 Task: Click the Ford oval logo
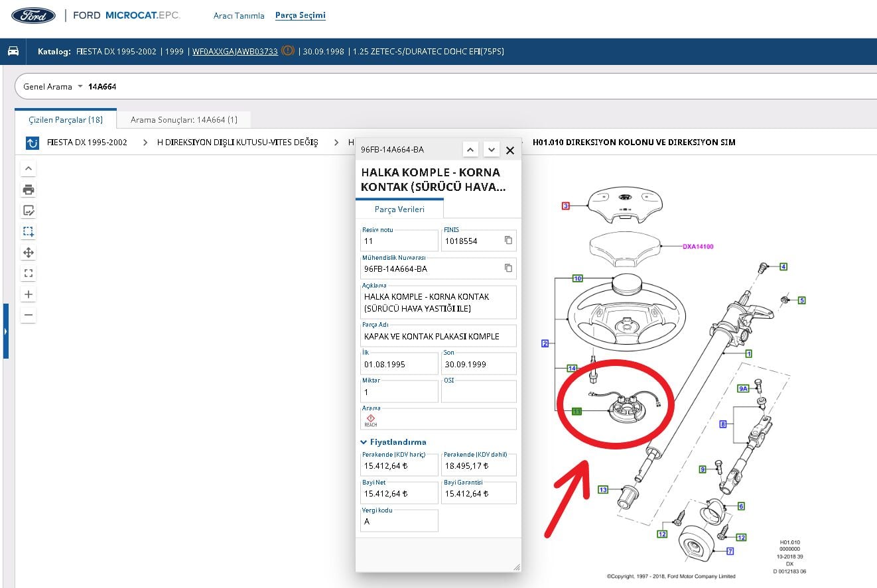pos(33,16)
